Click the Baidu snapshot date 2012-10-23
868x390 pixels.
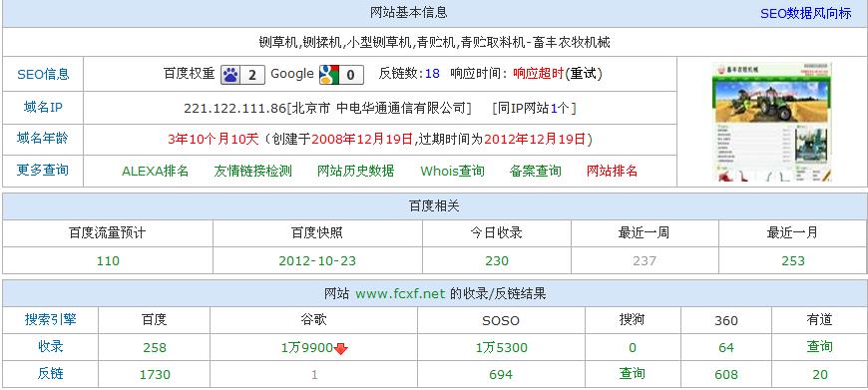[317, 260]
